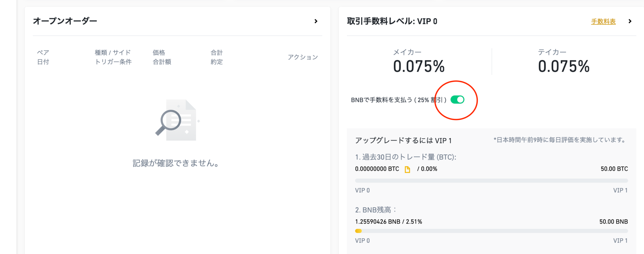
Task: Click the 価格 / 合計額 column header
Action: point(162,57)
